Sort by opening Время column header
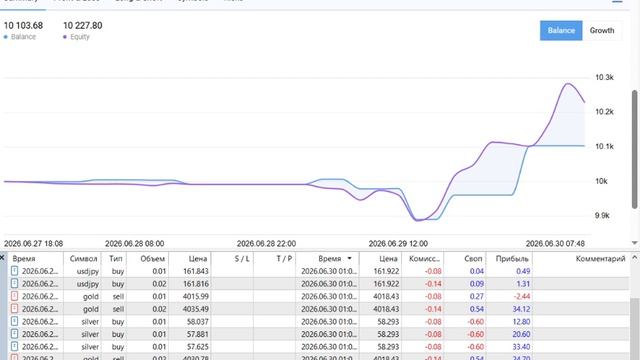640x360 pixels. tap(24, 259)
